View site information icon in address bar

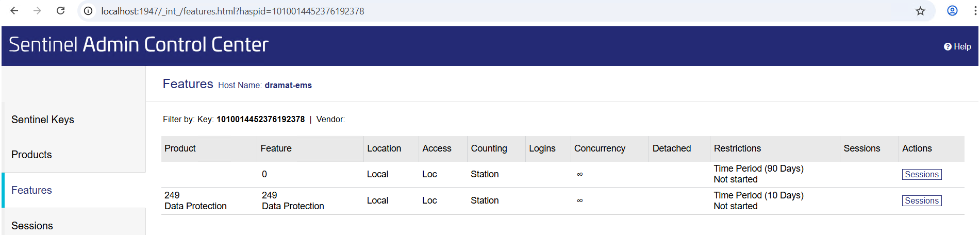[x=89, y=11]
